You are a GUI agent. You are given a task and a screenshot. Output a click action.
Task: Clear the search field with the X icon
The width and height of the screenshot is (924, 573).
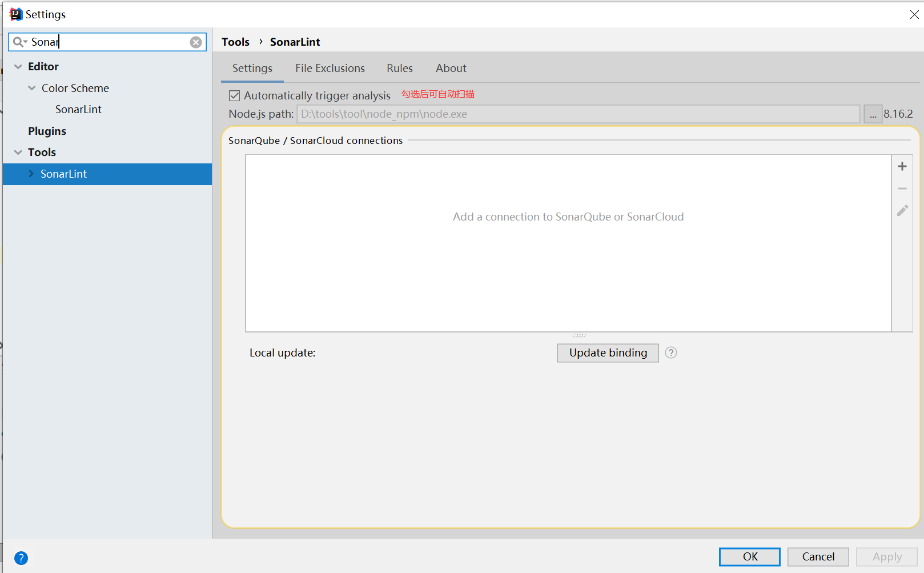click(x=196, y=42)
